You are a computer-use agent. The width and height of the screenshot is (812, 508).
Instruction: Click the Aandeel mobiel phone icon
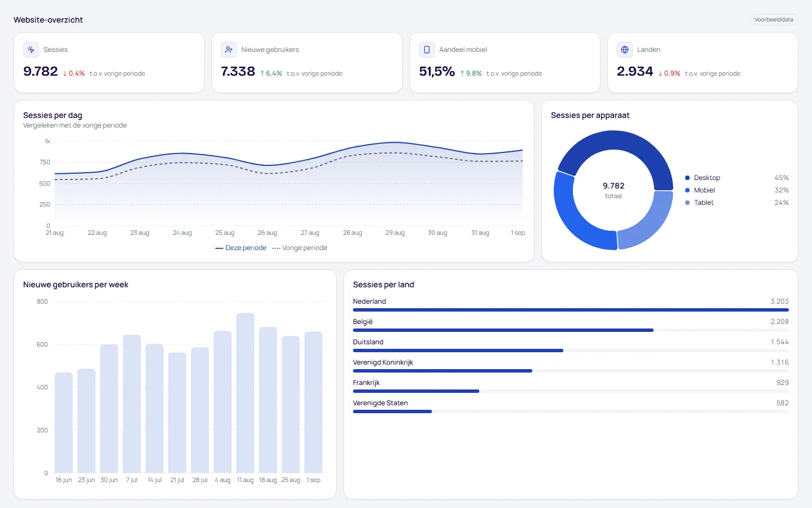[427, 50]
